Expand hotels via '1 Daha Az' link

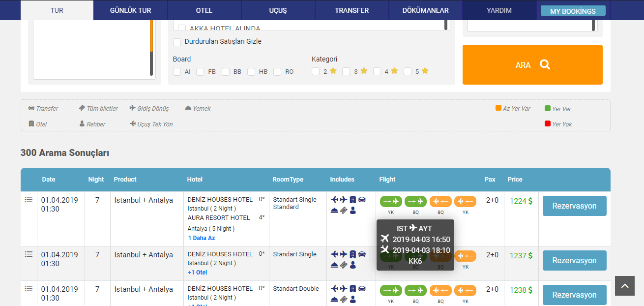tap(201, 238)
